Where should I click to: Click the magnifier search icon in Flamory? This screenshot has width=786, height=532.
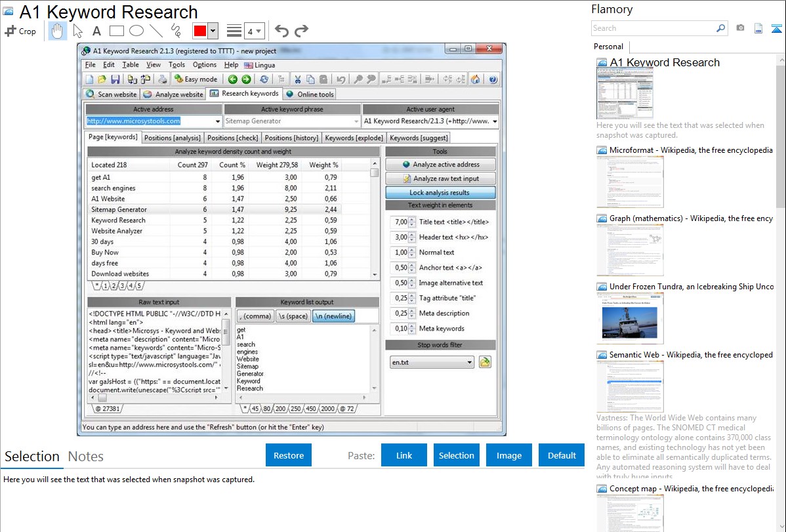click(x=720, y=28)
